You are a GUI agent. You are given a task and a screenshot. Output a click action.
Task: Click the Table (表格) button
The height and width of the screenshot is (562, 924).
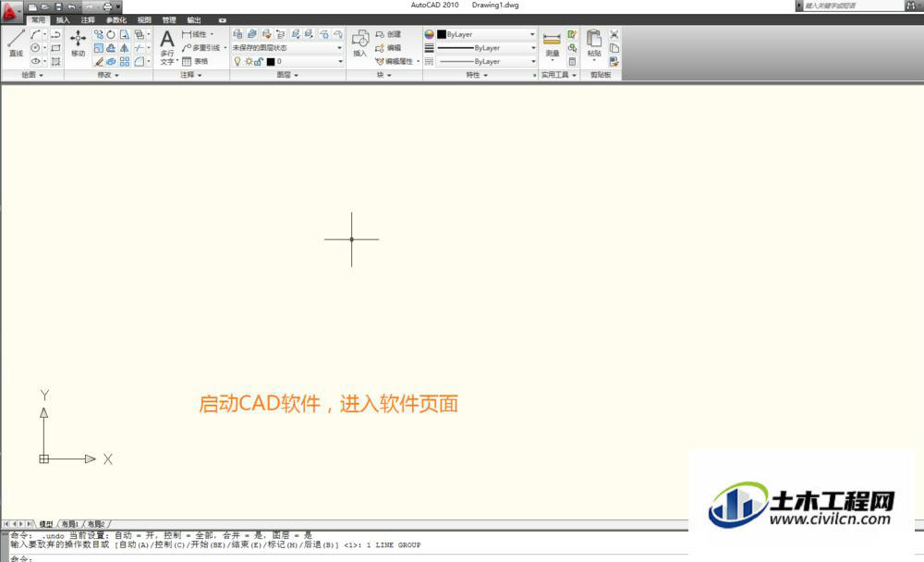[194, 61]
